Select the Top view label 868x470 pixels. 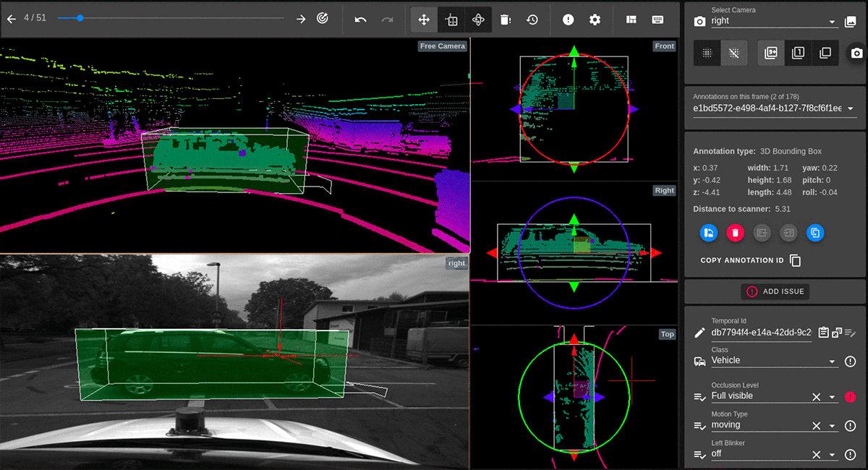(x=667, y=334)
